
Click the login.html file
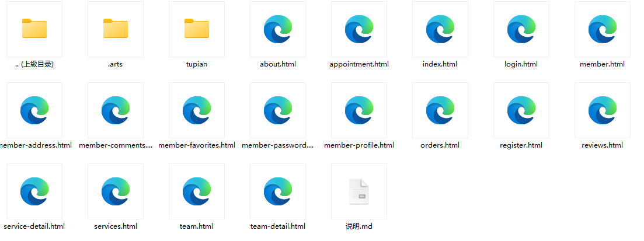coord(521,29)
